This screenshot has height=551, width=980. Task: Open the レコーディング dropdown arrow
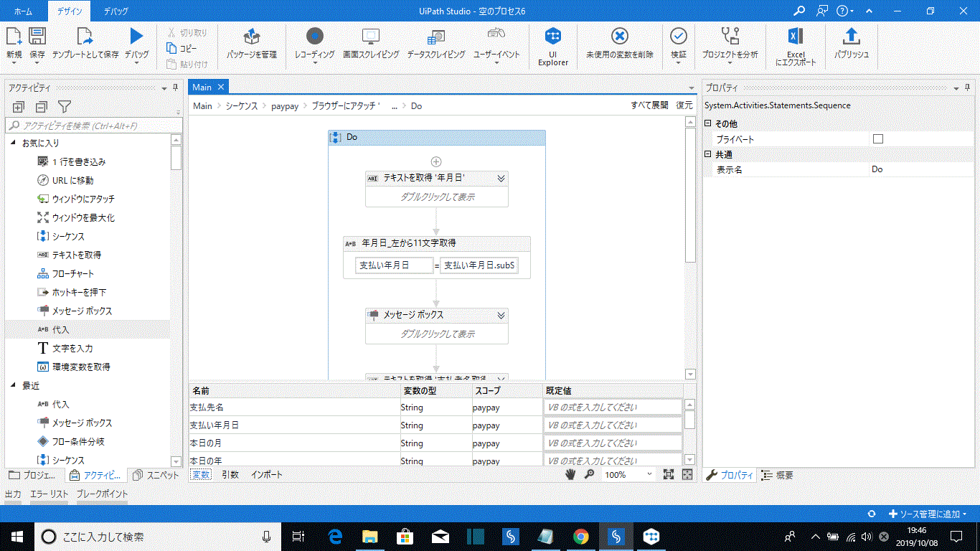[x=315, y=63]
